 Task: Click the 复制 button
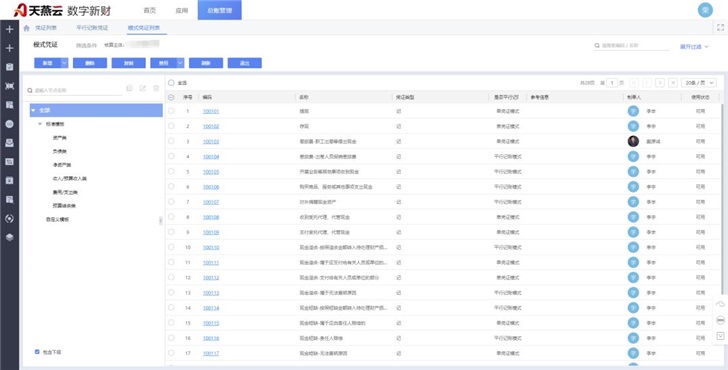coord(129,63)
